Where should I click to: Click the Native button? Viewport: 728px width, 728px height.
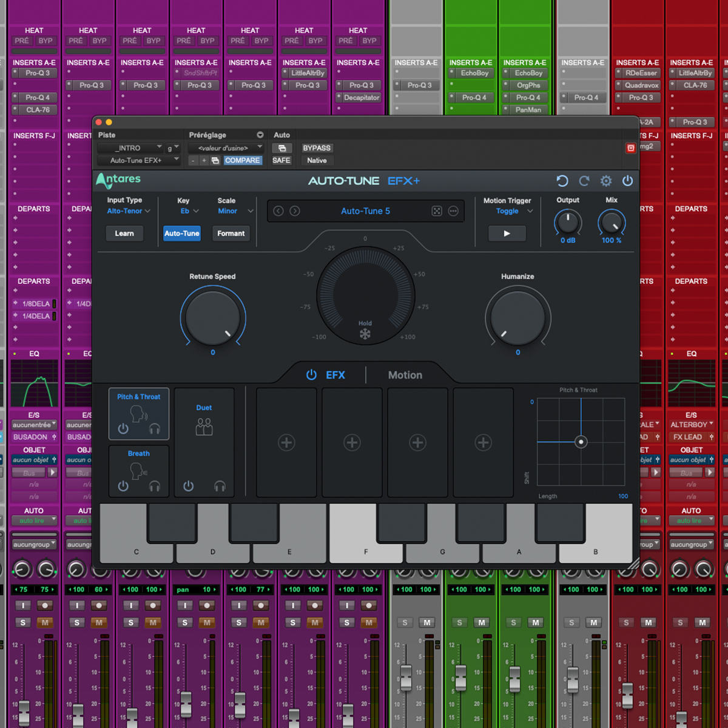pos(317,161)
